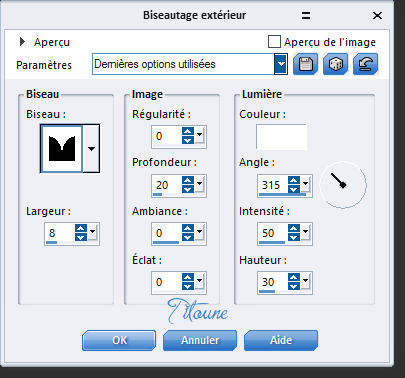Decrease Ambiance with the down arrow
The height and width of the screenshot is (378, 405).
tap(188, 237)
